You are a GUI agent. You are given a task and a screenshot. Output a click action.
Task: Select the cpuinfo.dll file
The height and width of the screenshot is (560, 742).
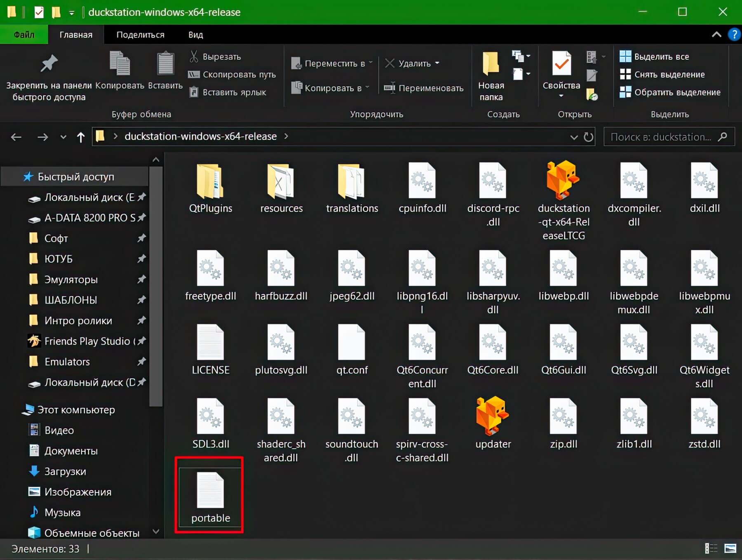tap(422, 188)
